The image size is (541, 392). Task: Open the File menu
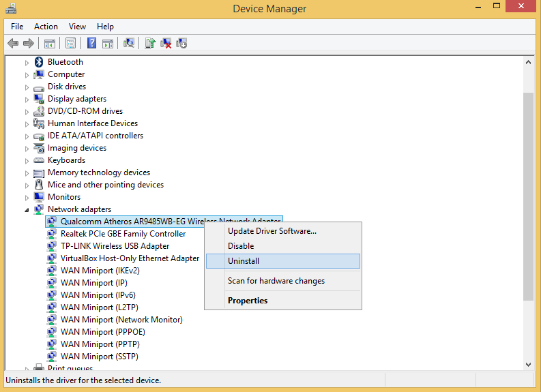17,27
